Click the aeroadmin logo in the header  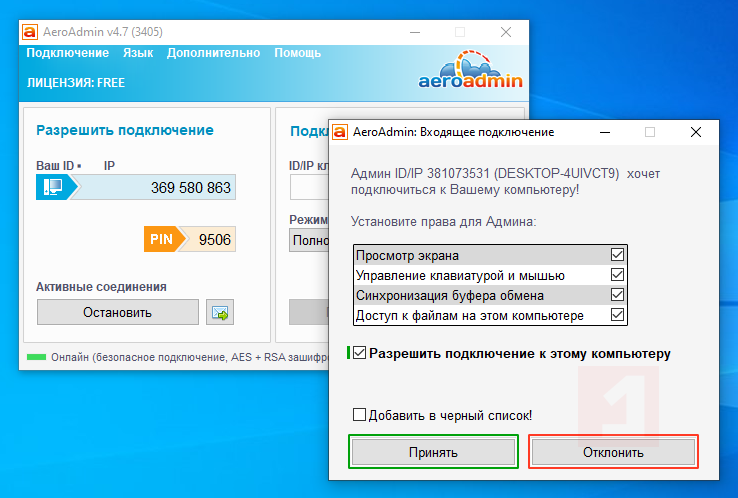[x=470, y=70]
